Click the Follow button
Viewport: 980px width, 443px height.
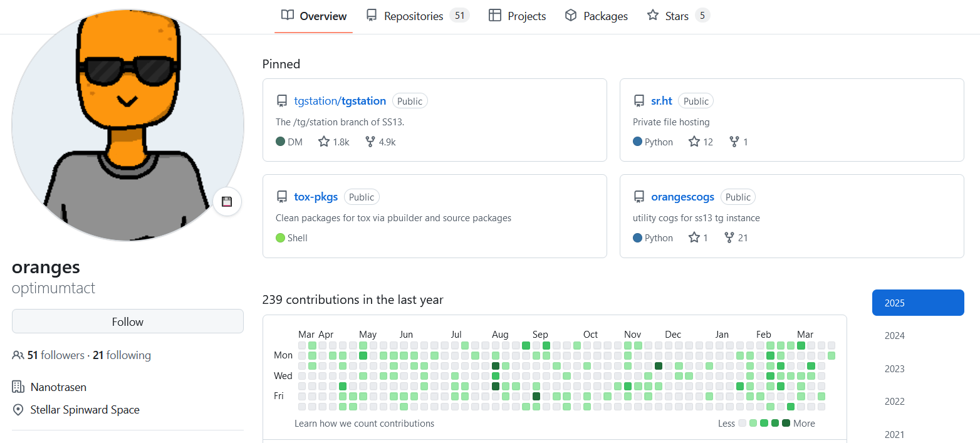click(x=128, y=321)
